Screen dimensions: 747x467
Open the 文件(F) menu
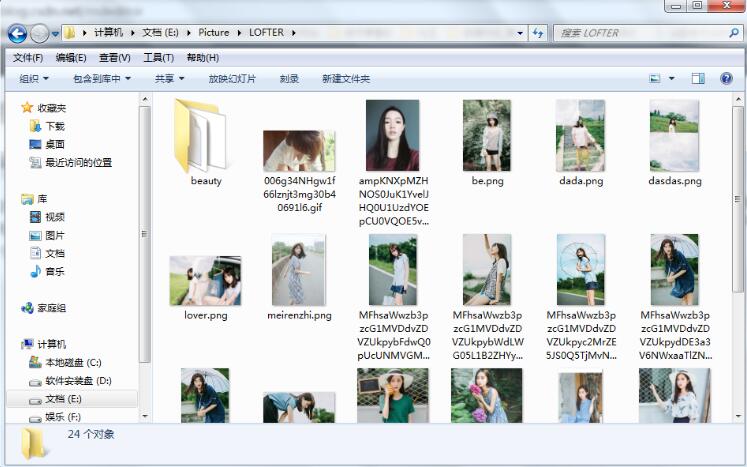tap(28, 58)
